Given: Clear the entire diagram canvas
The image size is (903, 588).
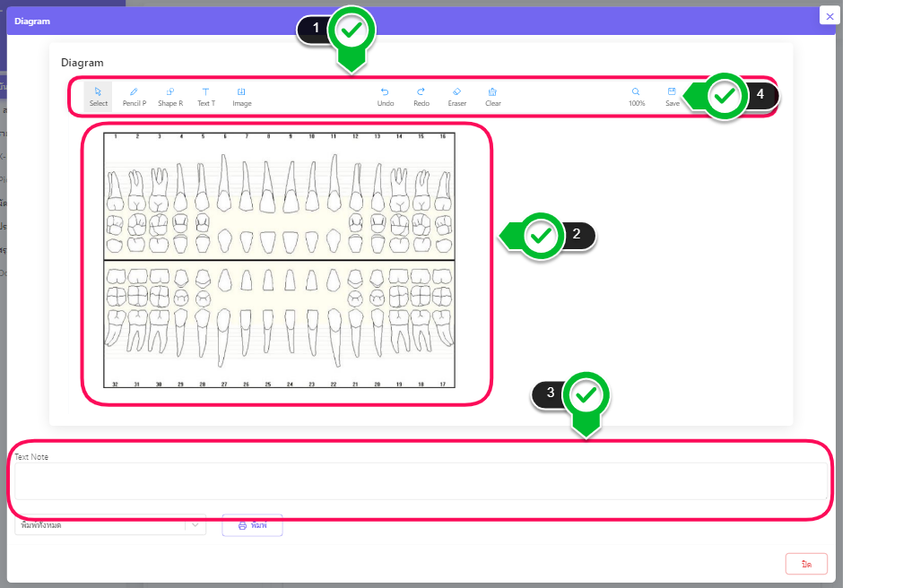Looking at the screenshot, I should tap(492, 96).
